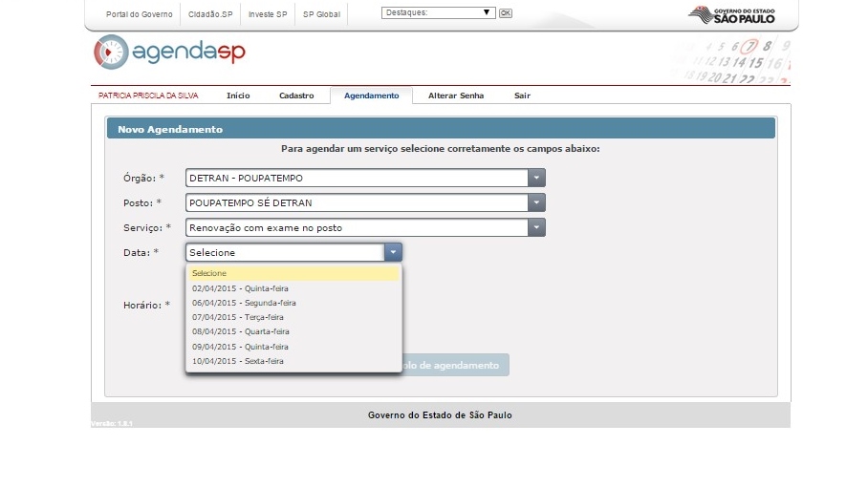The image size is (868, 488).
Task: Pick 08/04/2015 Quarta-feira date
Action: point(239,331)
